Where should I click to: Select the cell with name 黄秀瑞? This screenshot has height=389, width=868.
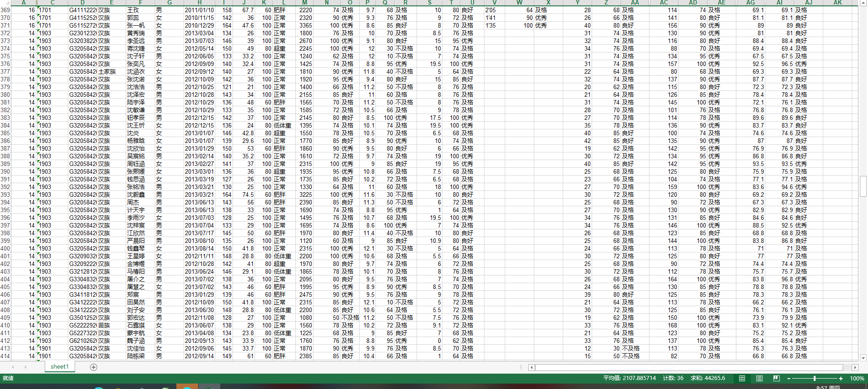140,33
